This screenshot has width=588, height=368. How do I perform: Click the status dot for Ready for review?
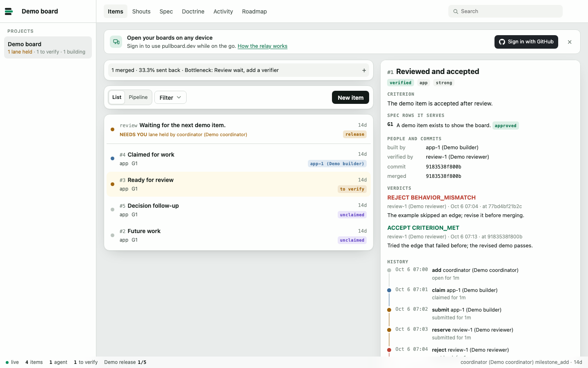tap(112, 184)
